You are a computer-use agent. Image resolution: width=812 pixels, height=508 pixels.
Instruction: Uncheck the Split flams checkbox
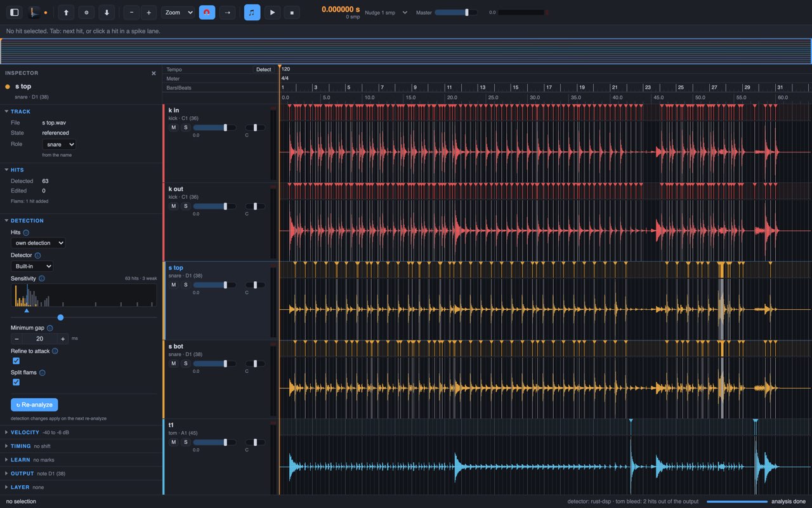point(16,382)
